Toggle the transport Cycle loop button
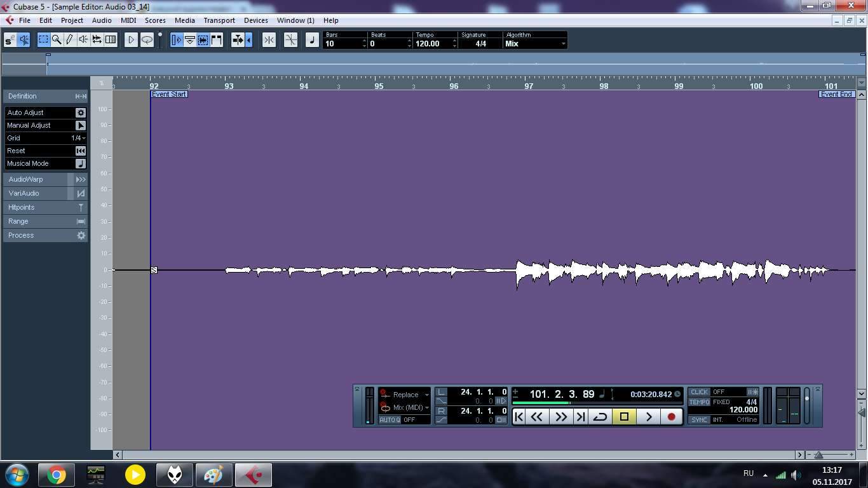 pyautogui.click(x=600, y=417)
